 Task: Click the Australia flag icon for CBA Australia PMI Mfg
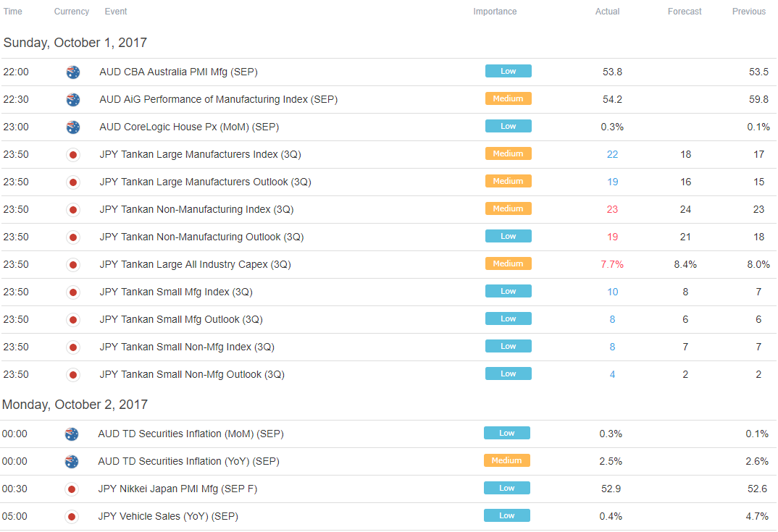(x=73, y=72)
